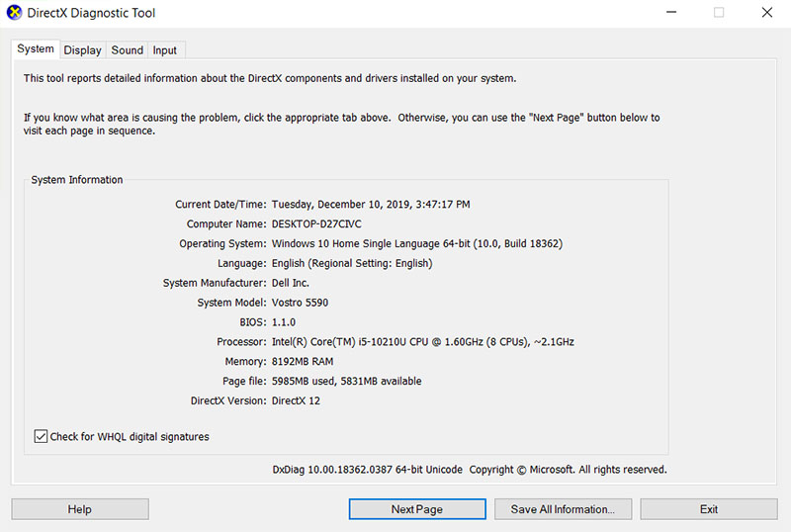Click the DirectX Diagnostic Tool title text

[92, 14]
